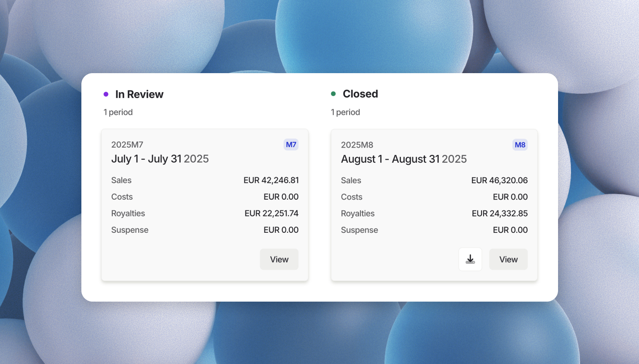This screenshot has width=639, height=364.
Task: Click the August royalties value EUR 24,332.85
Action: (500, 213)
